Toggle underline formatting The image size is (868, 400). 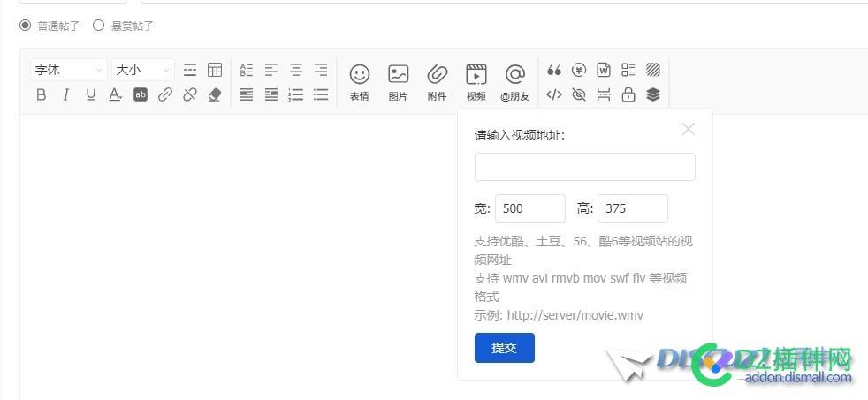click(x=91, y=94)
